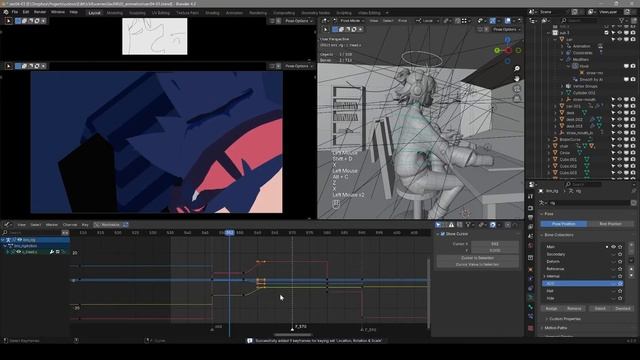Disable render camera icon for Cube.002
The width and height of the screenshot is (640, 360).
(633, 166)
